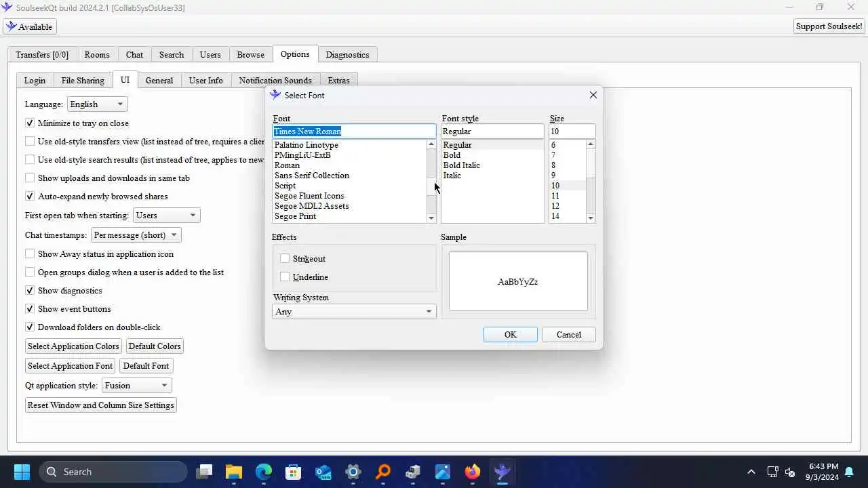This screenshot has width=868, height=488.
Task: Open the Writing System dropdown
Action: click(x=354, y=312)
